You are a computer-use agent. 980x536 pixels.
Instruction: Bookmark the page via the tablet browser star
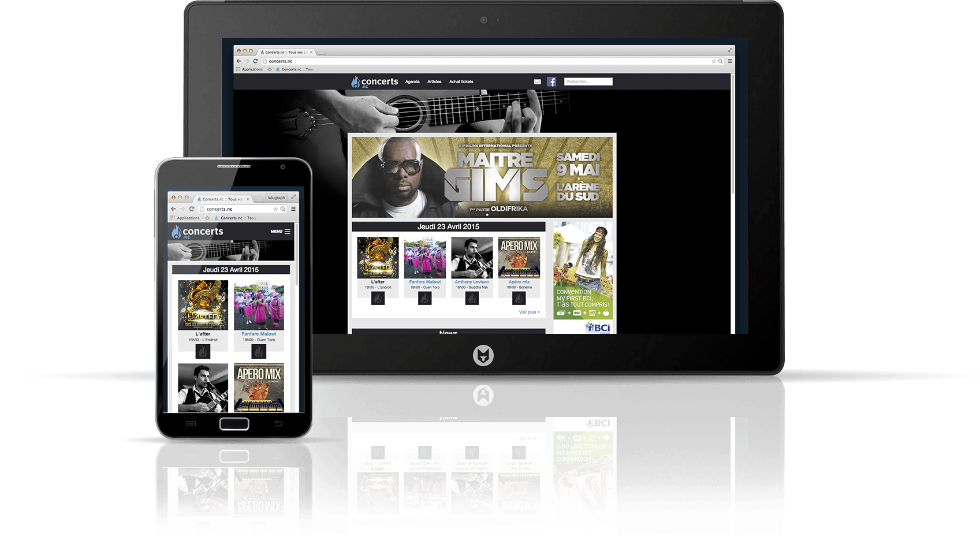(714, 61)
